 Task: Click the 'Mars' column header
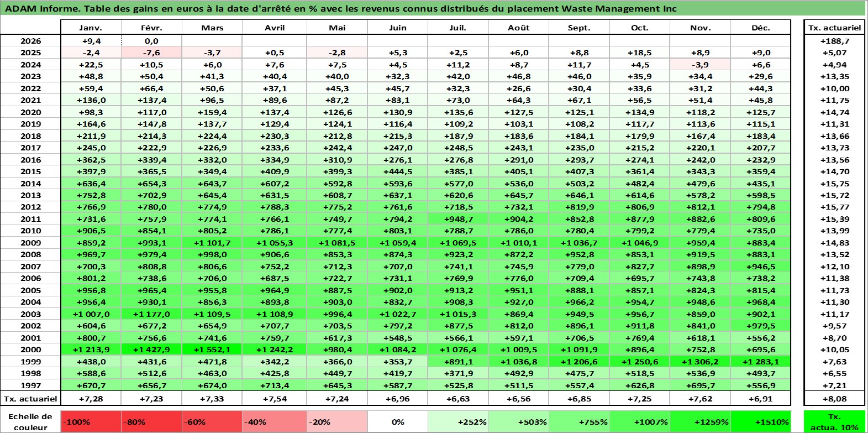212,28
